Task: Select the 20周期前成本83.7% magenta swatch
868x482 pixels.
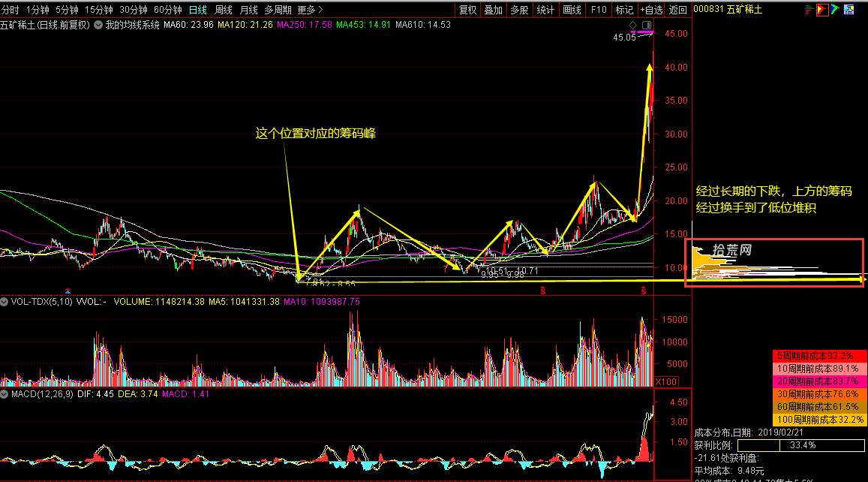Action: pos(818,381)
